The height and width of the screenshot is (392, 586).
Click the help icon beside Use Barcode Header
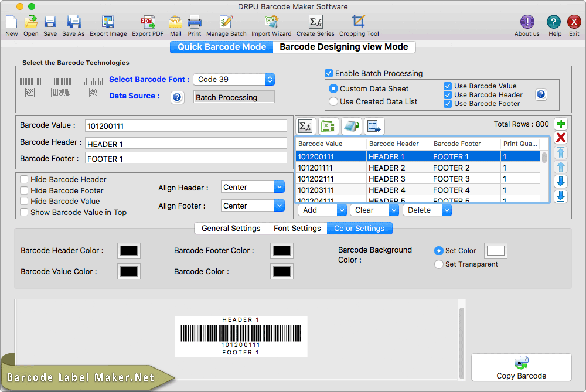coord(541,94)
